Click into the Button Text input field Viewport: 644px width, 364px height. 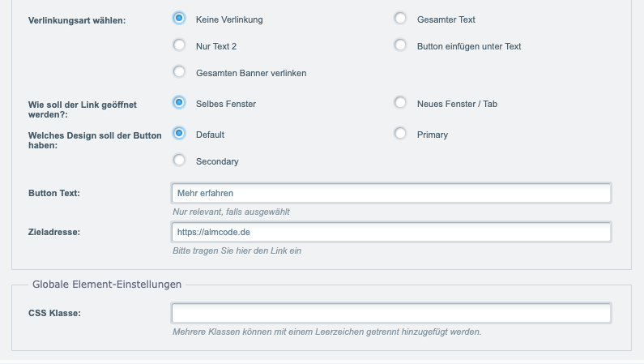[391, 193]
